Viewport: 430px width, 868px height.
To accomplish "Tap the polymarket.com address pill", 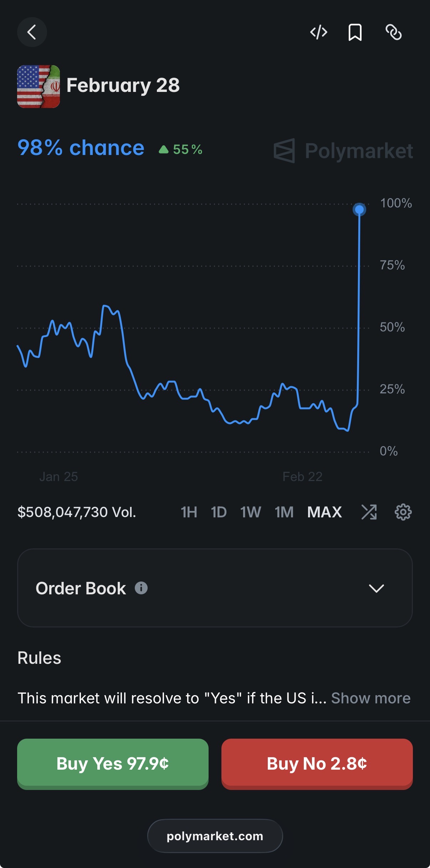I will pyautogui.click(x=215, y=836).
